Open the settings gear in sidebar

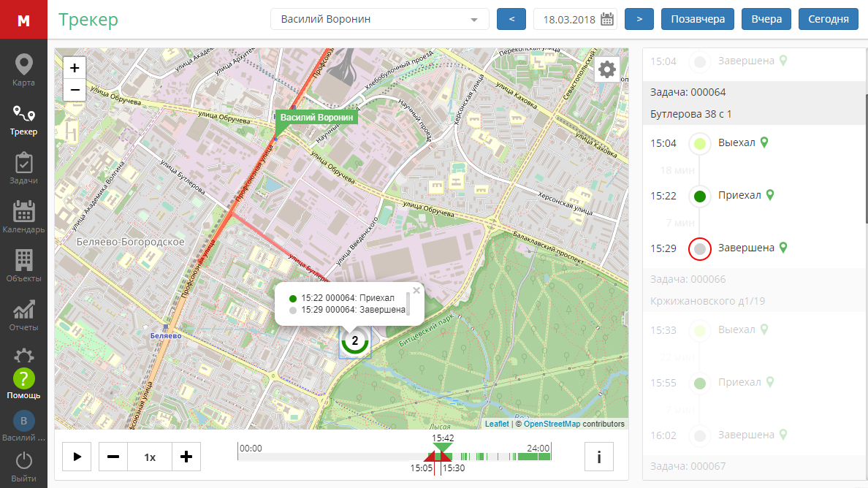[x=23, y=355]
